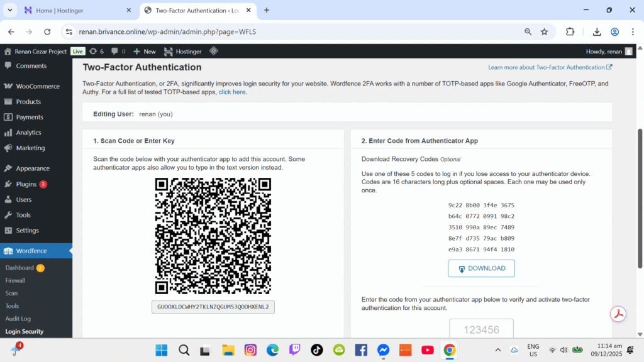644x362 pixels.
Task: Open Learn more about Two-Factor Authentication link
Action: (550, 67)
